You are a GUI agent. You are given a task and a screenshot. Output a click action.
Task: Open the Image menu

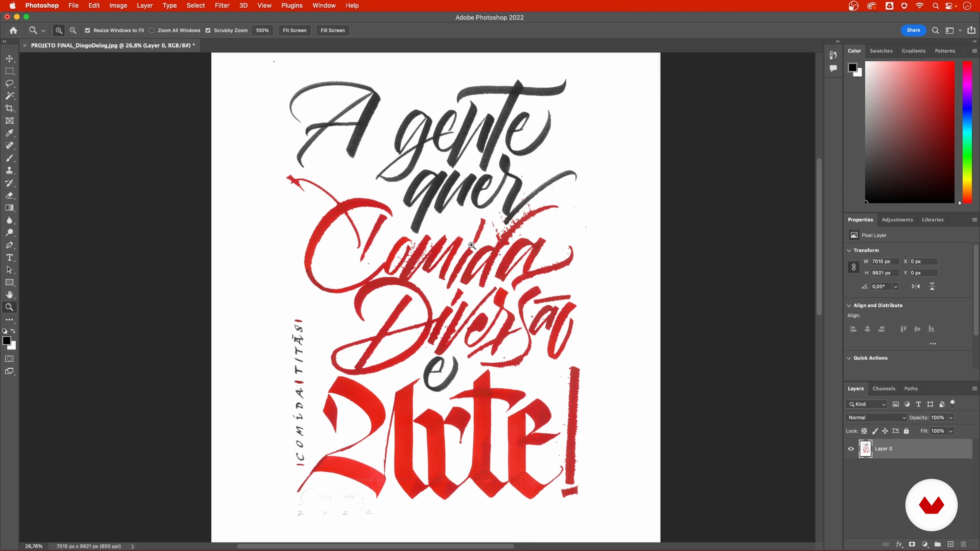(118, 6)
